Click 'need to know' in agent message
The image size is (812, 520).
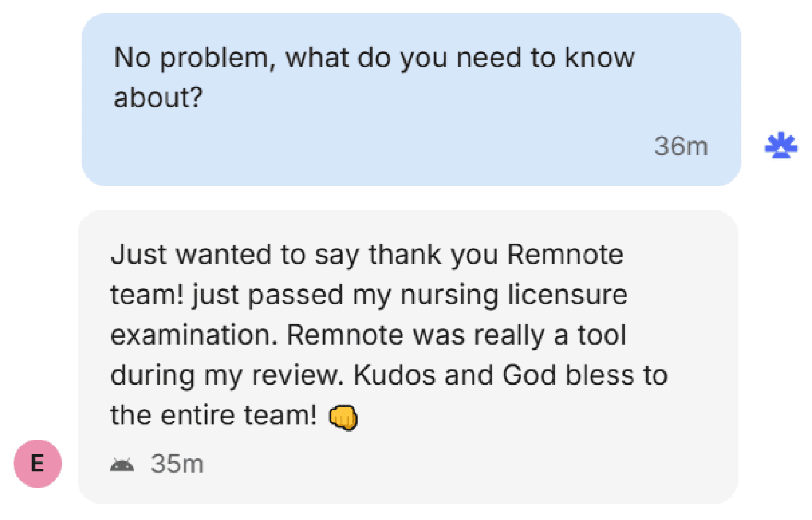point(545,57)
